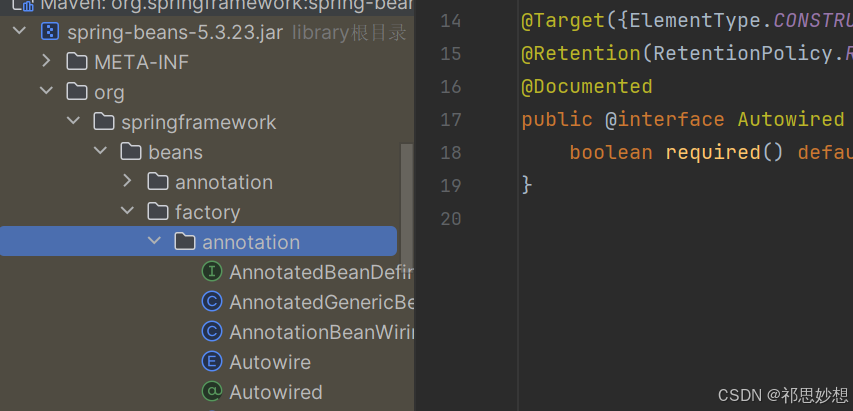Click the spring-beans jar archive icon
The width and height of the screenshot is (853, 411).
(x=50, y=32)
